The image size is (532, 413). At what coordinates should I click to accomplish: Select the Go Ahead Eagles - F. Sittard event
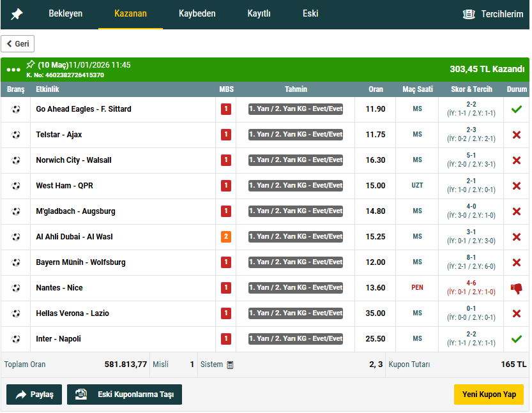84,109
